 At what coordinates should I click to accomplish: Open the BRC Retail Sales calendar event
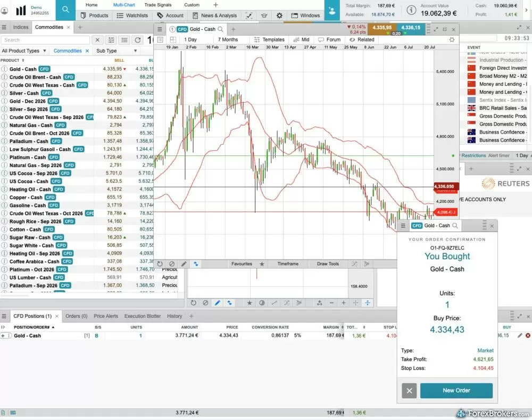click(497, 108)
